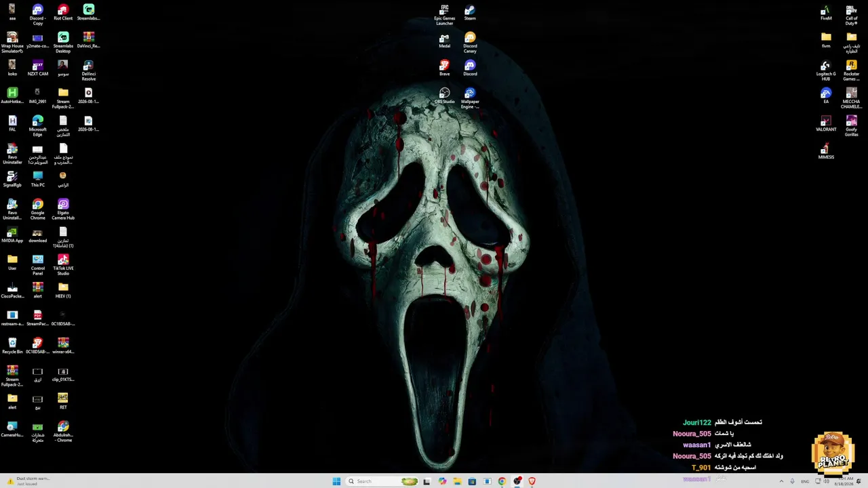The width and height of the screenshot is (868, 488).
Task: Select the StreamPac PDF file
Action: tap(38, 318)
